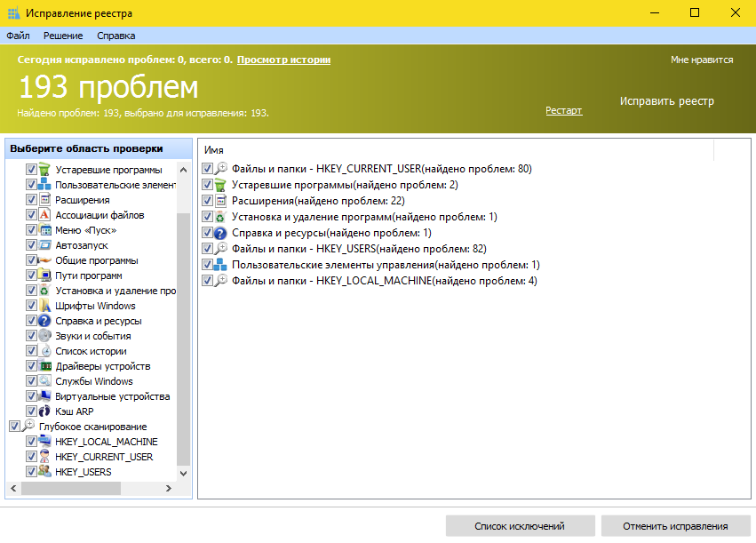756x543 pixels.
Task: Toggle Справка и ресурсы results row checkbox
Action: [x=207, y=233]
